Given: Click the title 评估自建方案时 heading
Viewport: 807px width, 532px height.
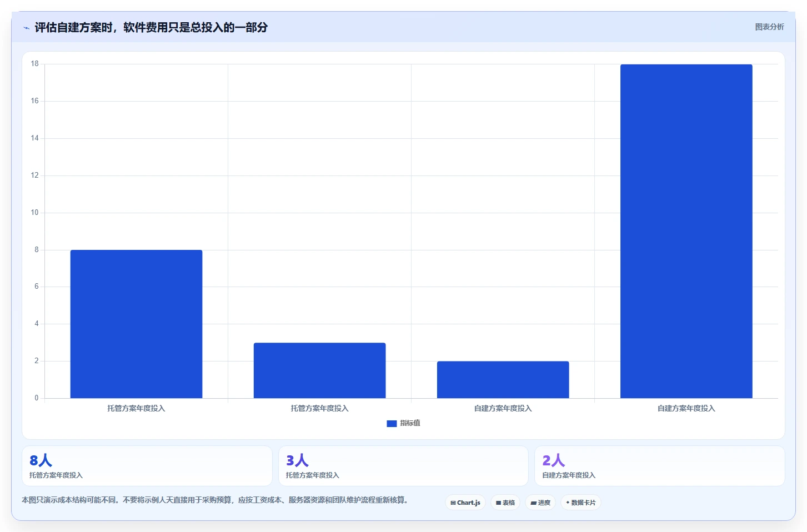Looking at the screenshot, I should point(151,27).
